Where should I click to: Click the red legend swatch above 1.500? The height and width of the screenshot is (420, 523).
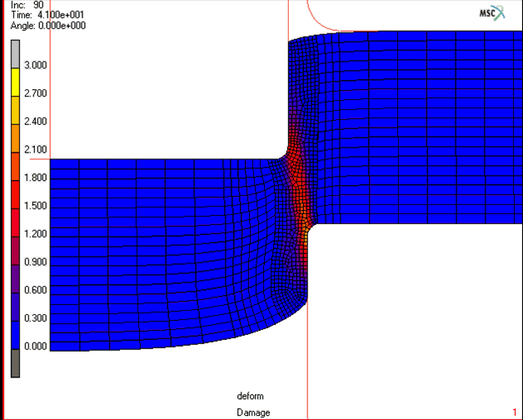point(15,195)
